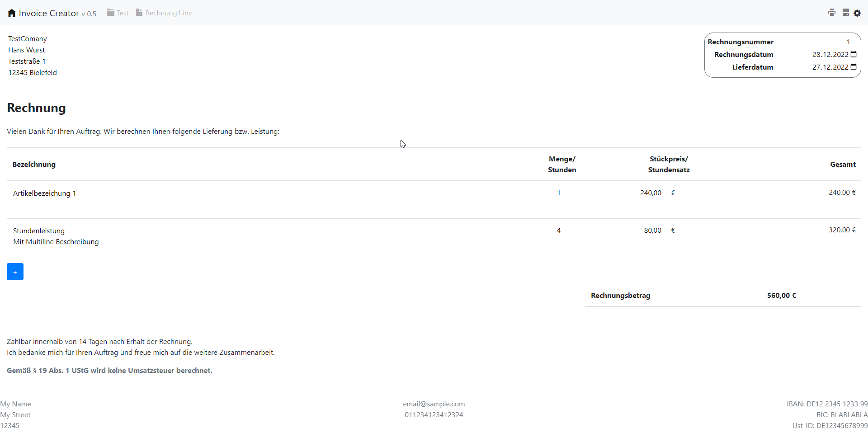Image resolution: width=868 pixels, height=438 pixels.
Task: Click the printer icon in the header
Action: coord(832,13)
